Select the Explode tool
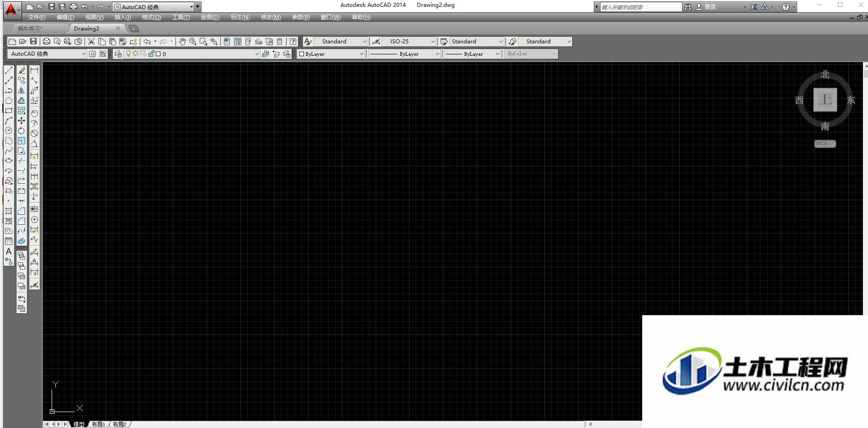Image resolution: width=868 pixels, height=428 pixels. pyautogui.click(x=21, y=241)
